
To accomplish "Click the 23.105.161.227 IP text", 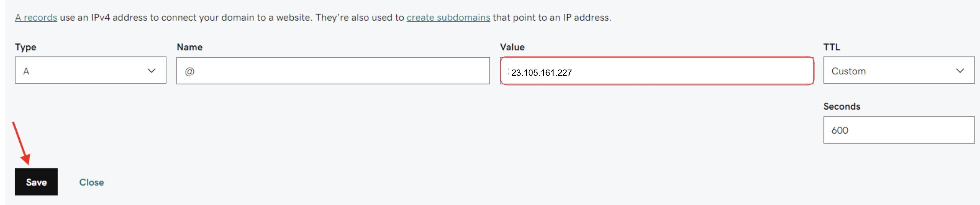I will 541,73.
